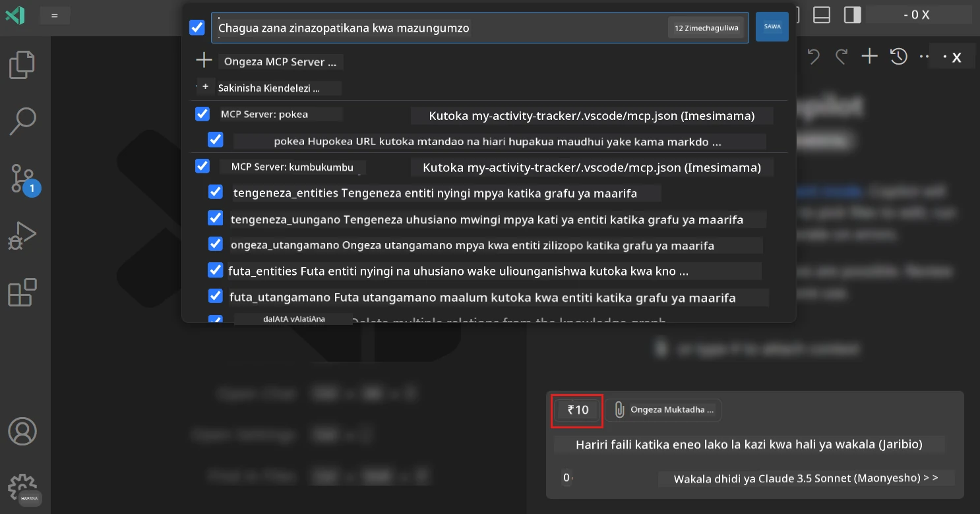This screenshot has height=514, width=980.
Task: Select Ongeza MCP Server option
Action: (281, 62)
